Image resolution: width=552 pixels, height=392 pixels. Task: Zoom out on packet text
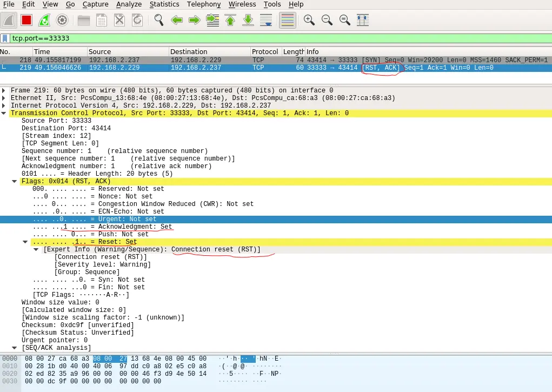click(x=327, y=20)
